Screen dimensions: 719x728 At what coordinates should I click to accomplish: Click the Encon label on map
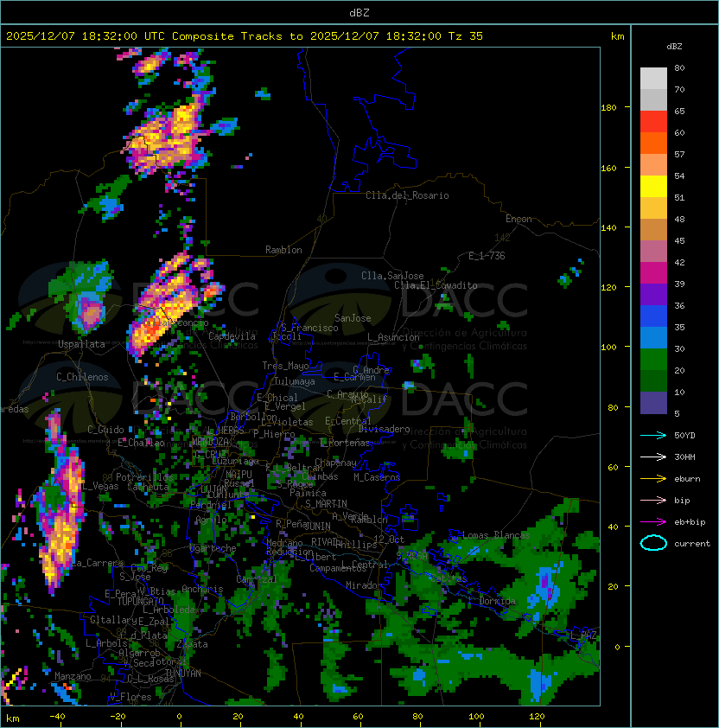(x=519, y=219)
